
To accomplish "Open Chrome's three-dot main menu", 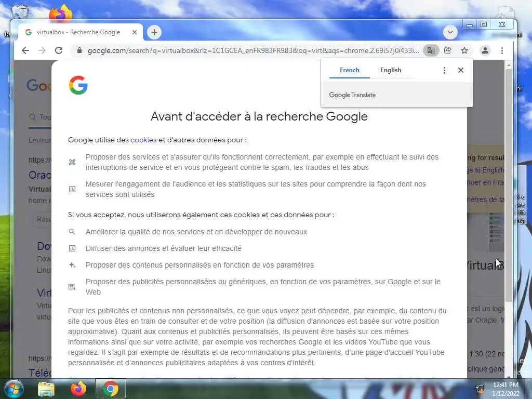I will tap(502, 50).
